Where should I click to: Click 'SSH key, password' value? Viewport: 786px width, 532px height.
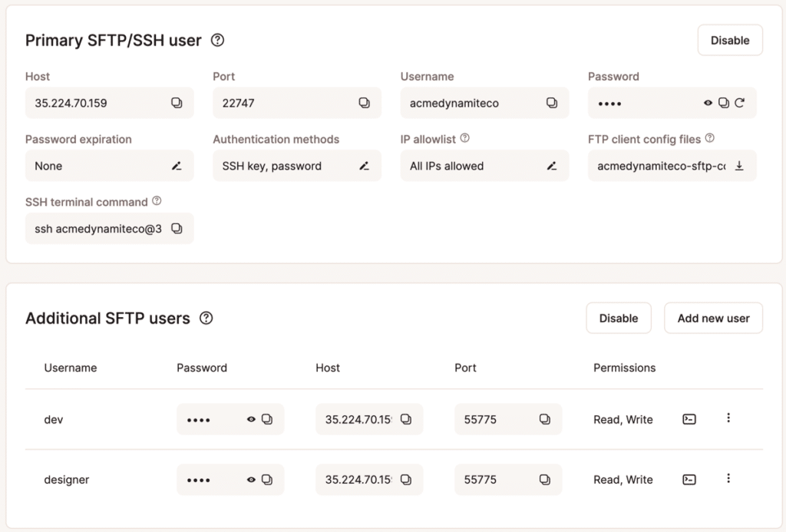(x=272, y=166)
